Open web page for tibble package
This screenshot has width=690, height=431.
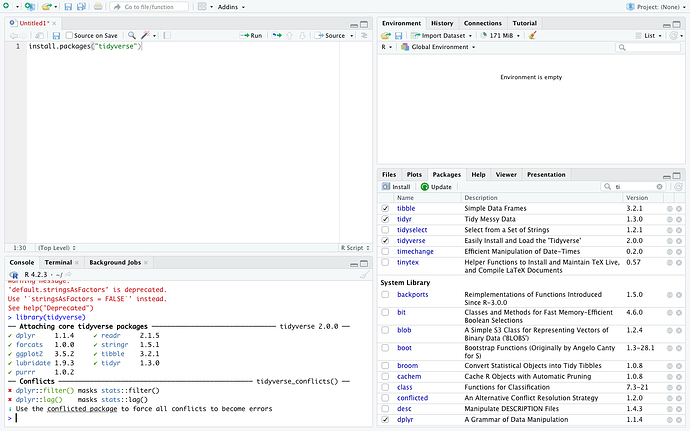click(669, 209)
